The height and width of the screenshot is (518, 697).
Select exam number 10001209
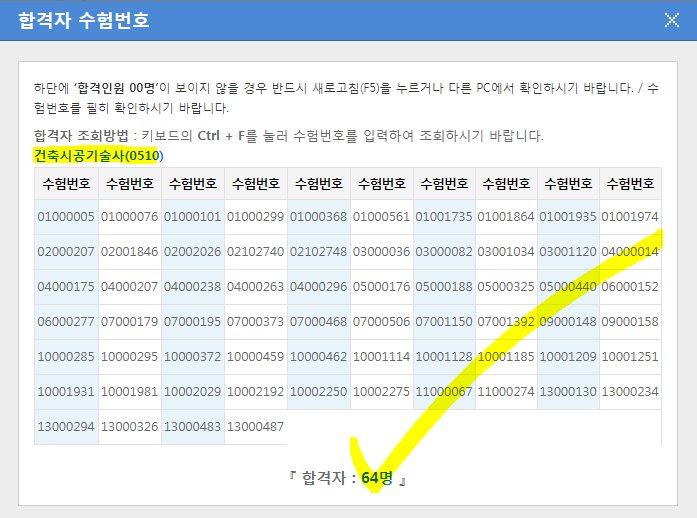tap(568, 357)
